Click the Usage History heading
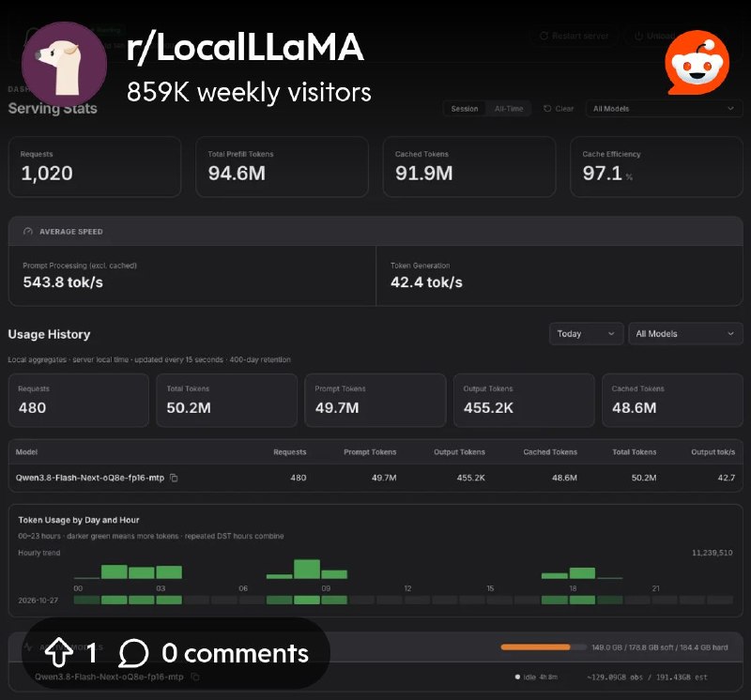The height and width of the screenshot is (700, 751). tap(49, 334)
